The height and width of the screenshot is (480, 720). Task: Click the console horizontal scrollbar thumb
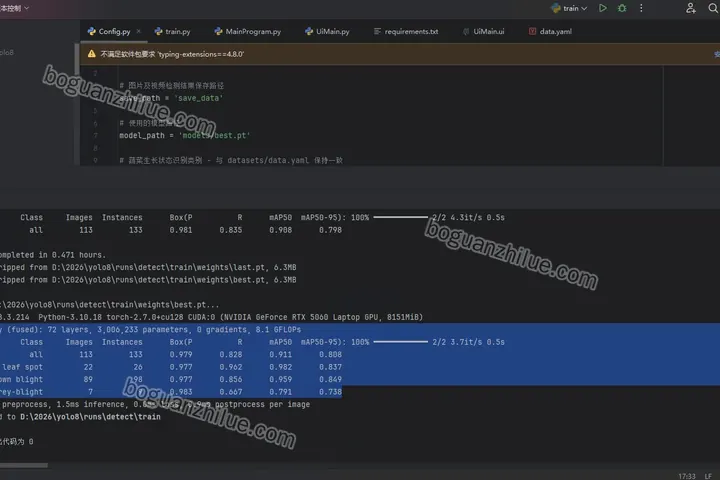(x=24, y=465)
